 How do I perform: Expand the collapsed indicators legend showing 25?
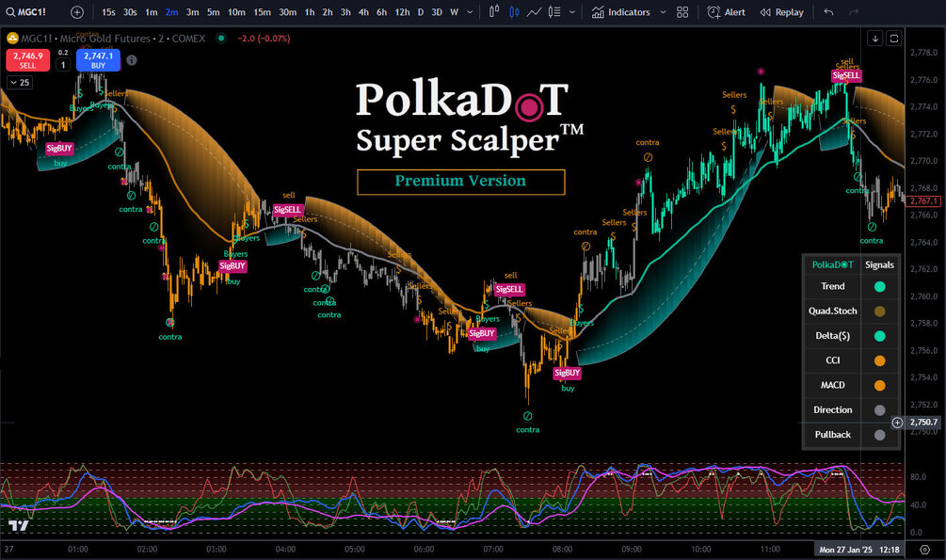pos(20,83)
